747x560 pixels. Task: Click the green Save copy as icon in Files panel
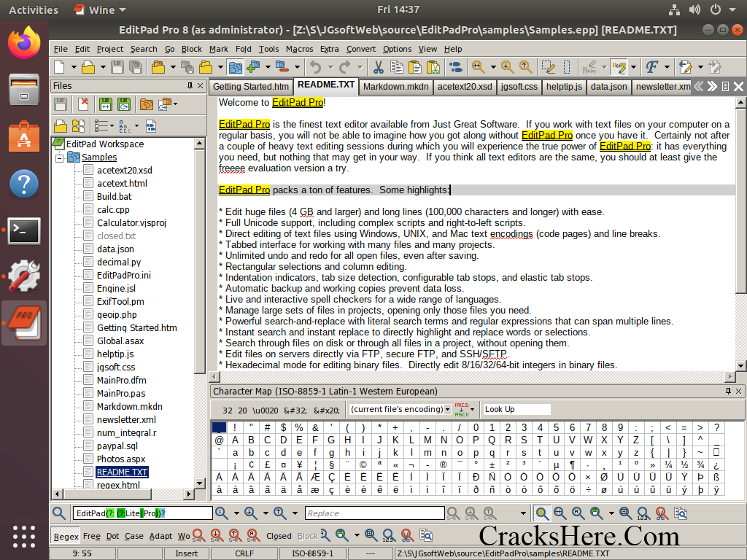(x=124, y=104)
